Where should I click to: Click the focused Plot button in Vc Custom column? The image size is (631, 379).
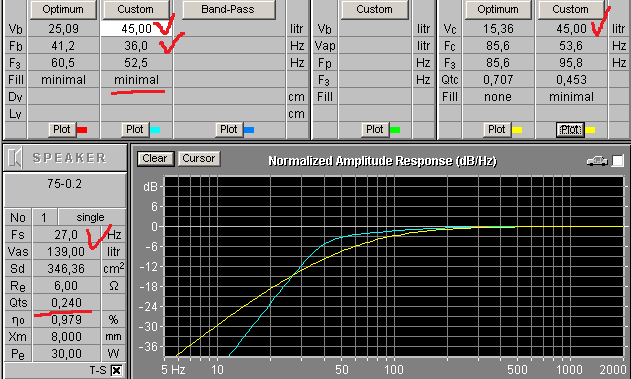pos(570,130)
